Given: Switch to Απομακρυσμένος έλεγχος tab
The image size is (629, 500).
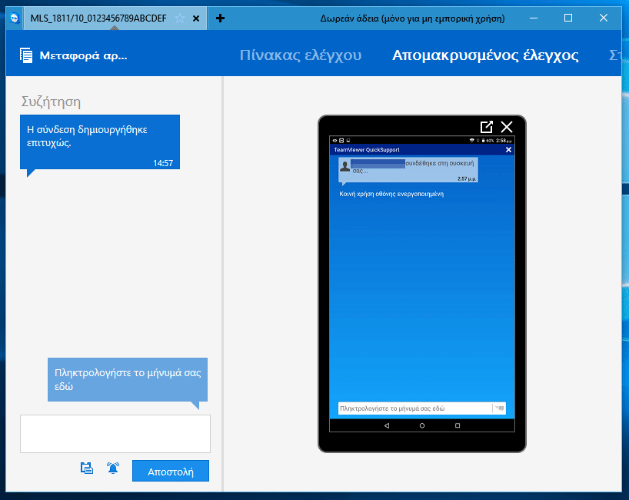Looking at the screenshot, I should point(485,55).
